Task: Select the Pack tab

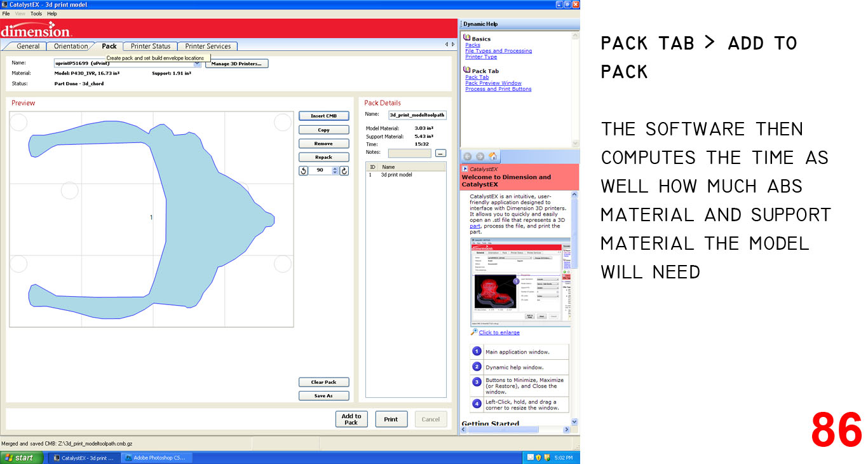Action: click(109, 46)
